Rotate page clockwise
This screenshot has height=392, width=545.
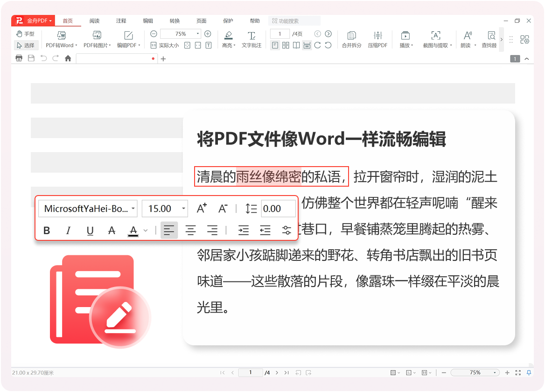coord(317,45)
